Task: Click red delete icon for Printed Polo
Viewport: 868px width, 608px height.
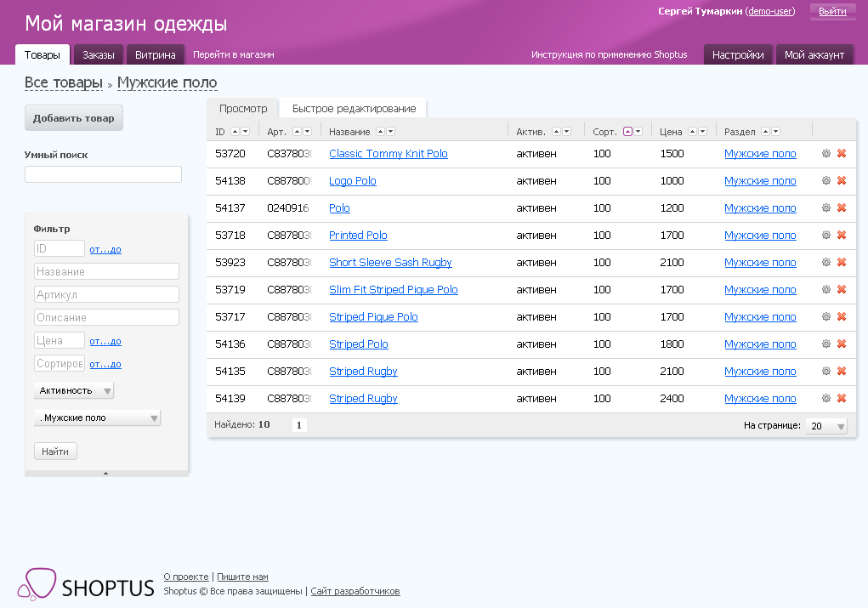Action: pos(842,236)
